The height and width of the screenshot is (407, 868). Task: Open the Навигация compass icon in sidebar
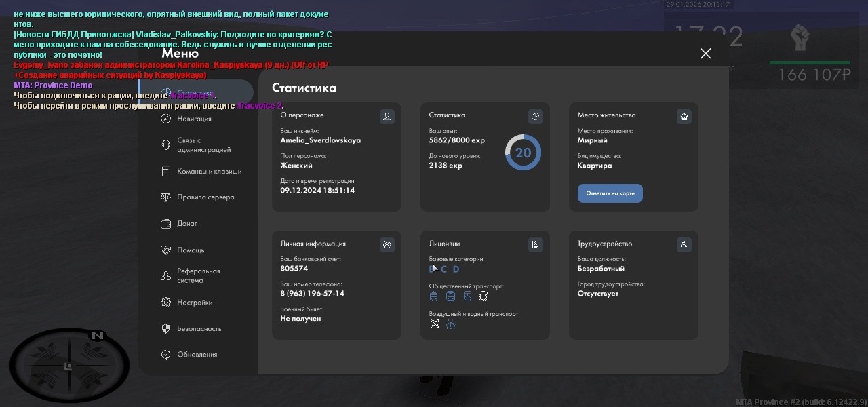[166, 119]
